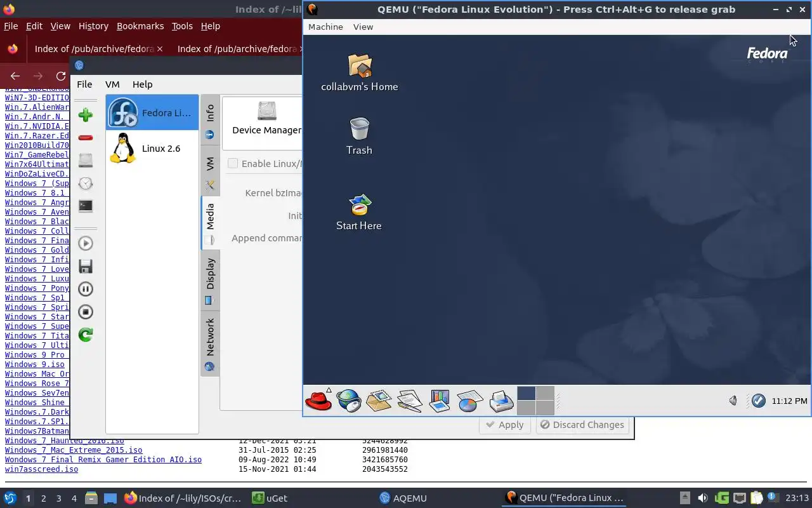This screenshot has width=812, height=508.
Task: Open the Bookmarks menu in Firefox
Action: point(140,26)
